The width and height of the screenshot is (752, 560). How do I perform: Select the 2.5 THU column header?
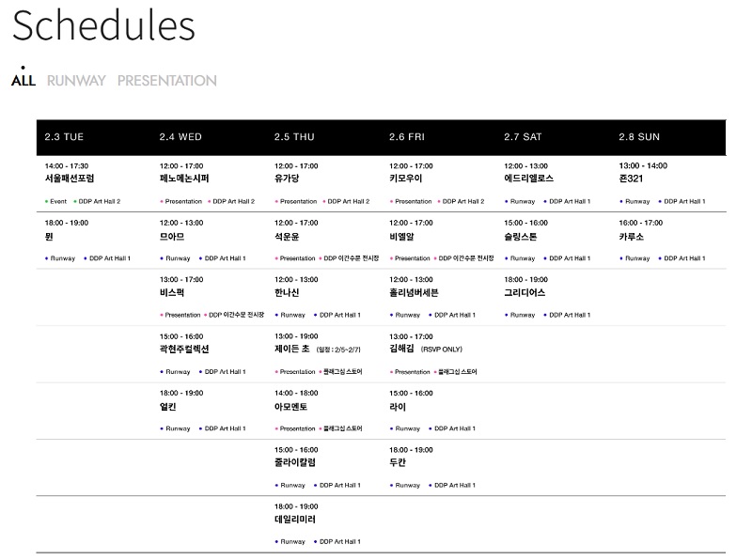(294, 137)
